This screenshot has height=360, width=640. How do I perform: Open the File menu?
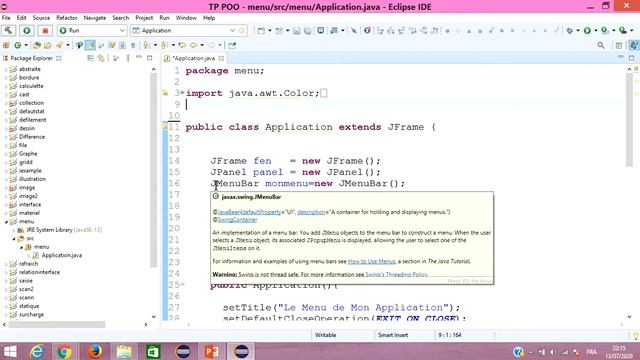click(6, 18)
